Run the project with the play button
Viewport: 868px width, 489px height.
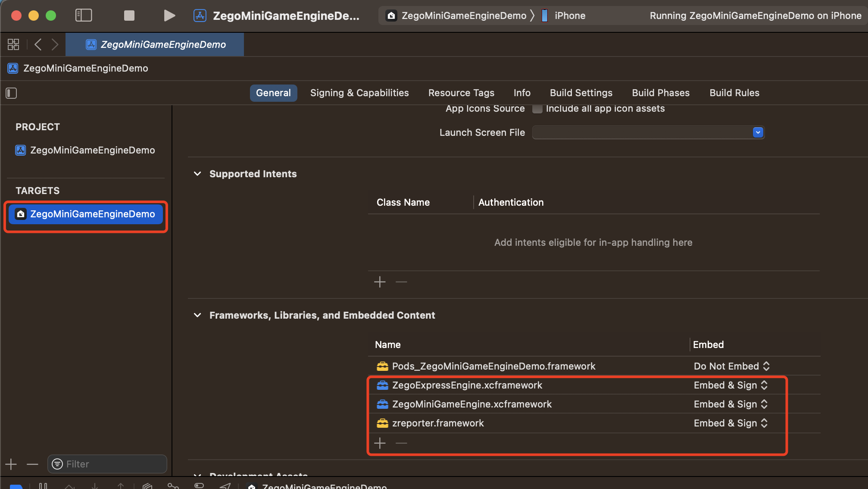pos(169,16)
